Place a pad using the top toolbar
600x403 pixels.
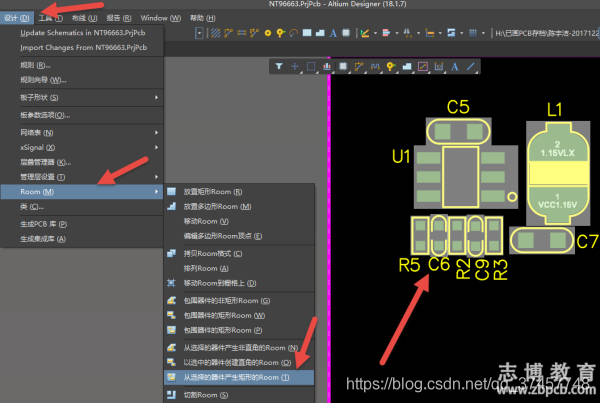click(268, 33)
